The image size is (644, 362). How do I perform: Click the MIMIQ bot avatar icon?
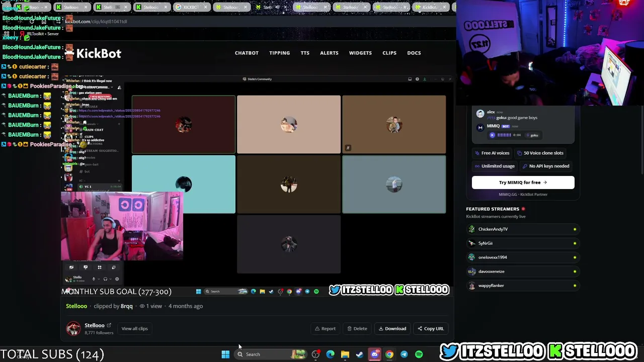click(x=480, y=128)
